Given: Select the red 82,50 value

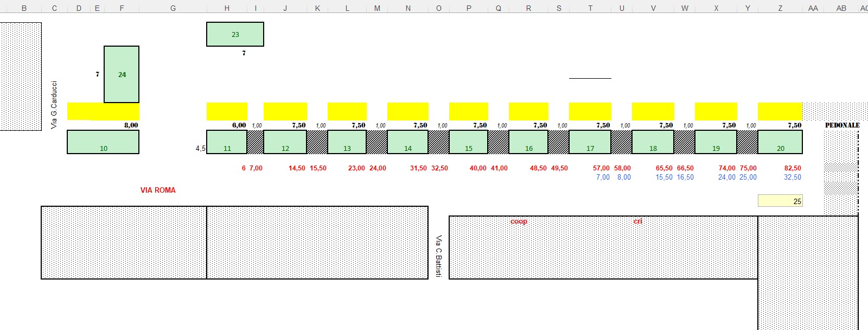Looking at the screenshot, I should click(x=792, y=168).
